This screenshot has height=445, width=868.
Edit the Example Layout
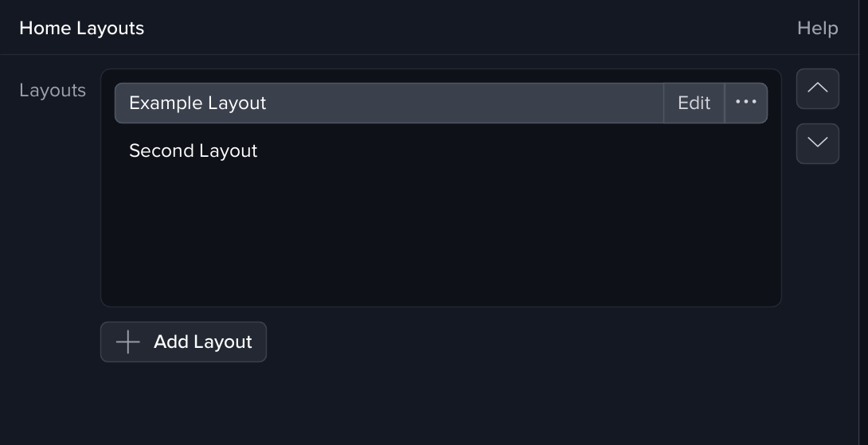coord(694,103)
